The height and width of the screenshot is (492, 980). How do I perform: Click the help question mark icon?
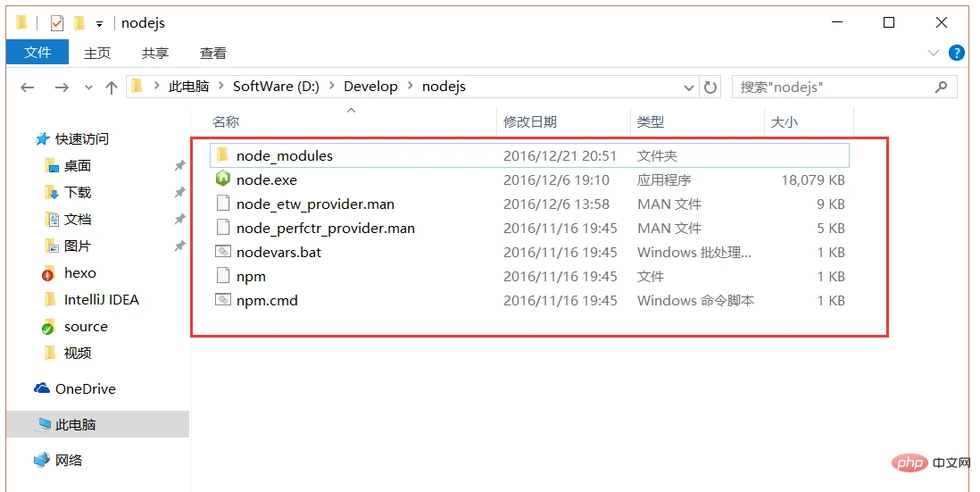click(957, 54)
